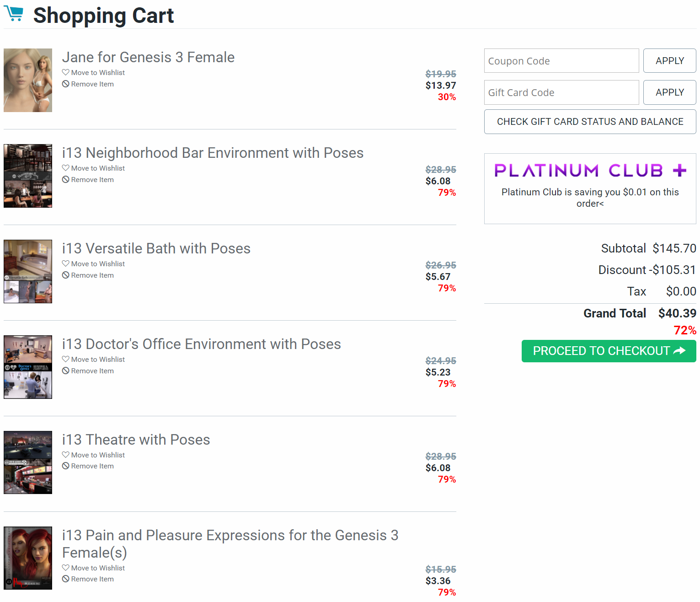Focus the Gift Card Code field
700x602 pixels.
point(561,92)
